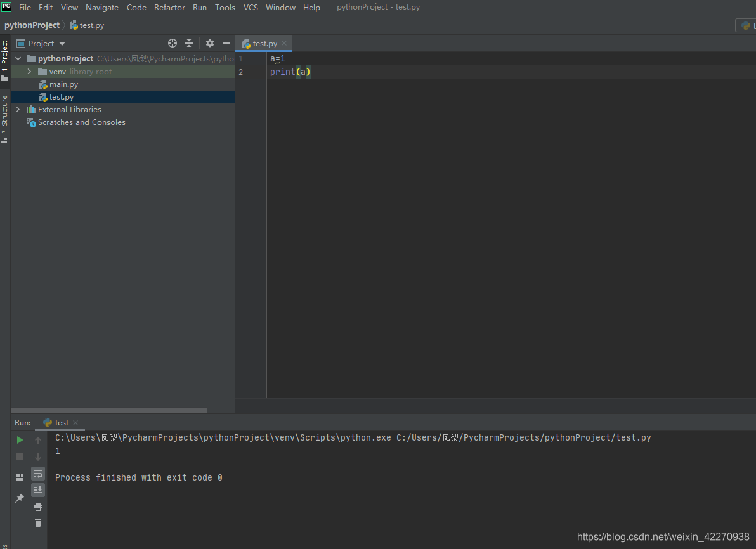Pin the Run tab
Screen dimensions: 756x549
pos(20,498)
